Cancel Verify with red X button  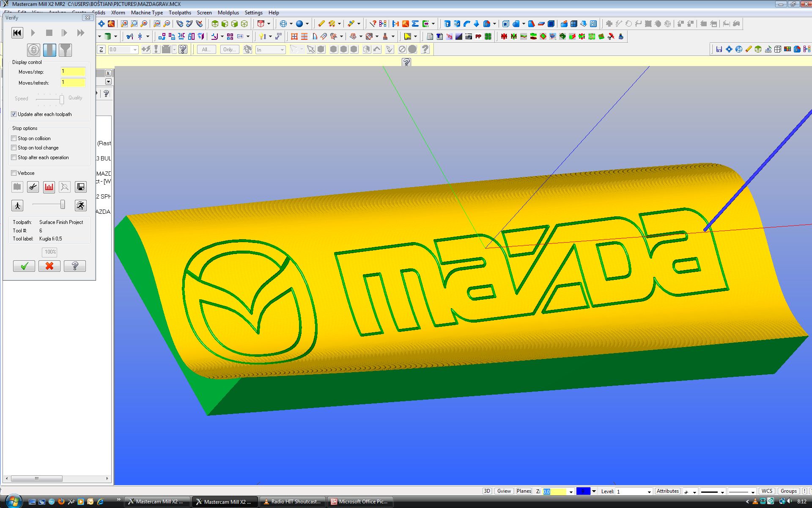[x=49, y=266]
